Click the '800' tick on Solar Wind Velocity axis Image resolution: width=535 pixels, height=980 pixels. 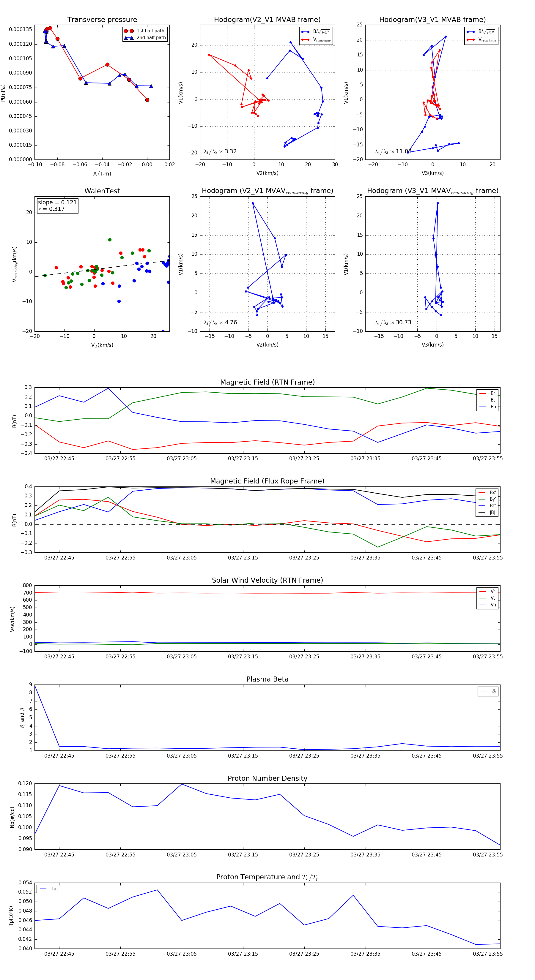tap(27, 586)
